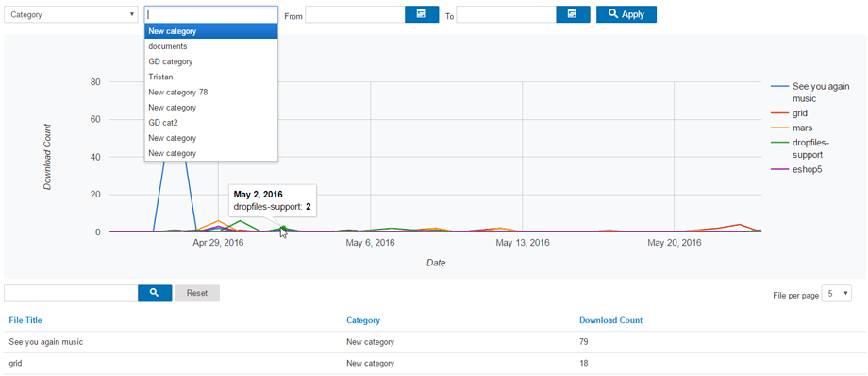Focus the From date input field
Screen dimensions: 868x376
(x=355, y=14)
